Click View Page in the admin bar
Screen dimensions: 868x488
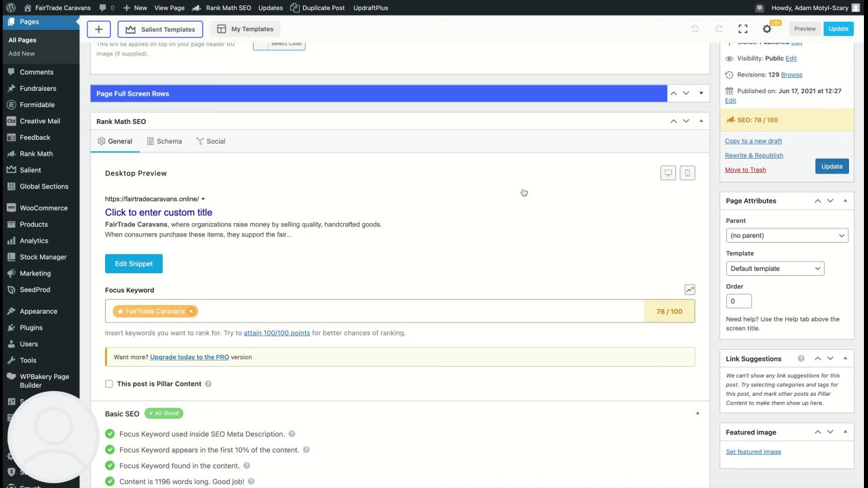169,7
